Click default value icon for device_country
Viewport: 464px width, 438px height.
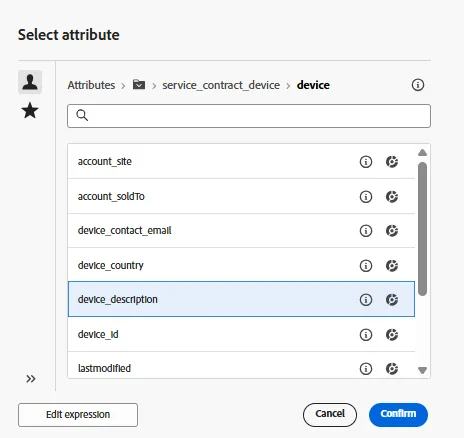click(x=392, y=266)
